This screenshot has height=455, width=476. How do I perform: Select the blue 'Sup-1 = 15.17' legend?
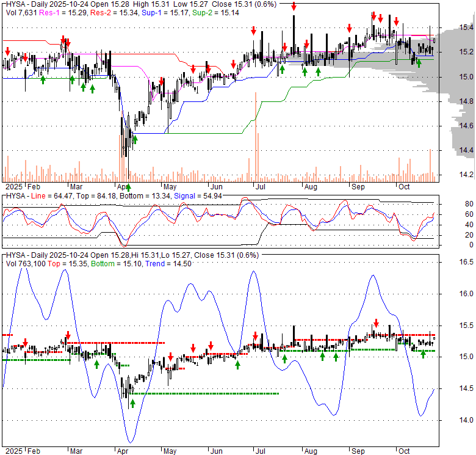tap(165, 13)
